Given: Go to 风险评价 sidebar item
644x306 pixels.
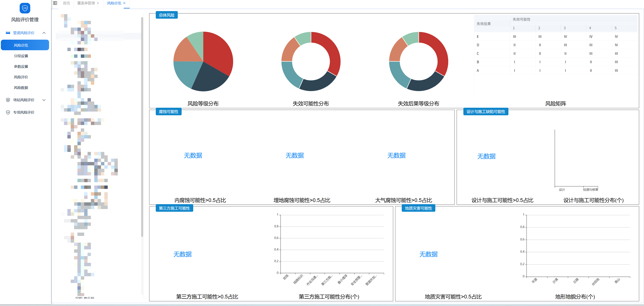Looking at the screenshot, I should 21,77.
